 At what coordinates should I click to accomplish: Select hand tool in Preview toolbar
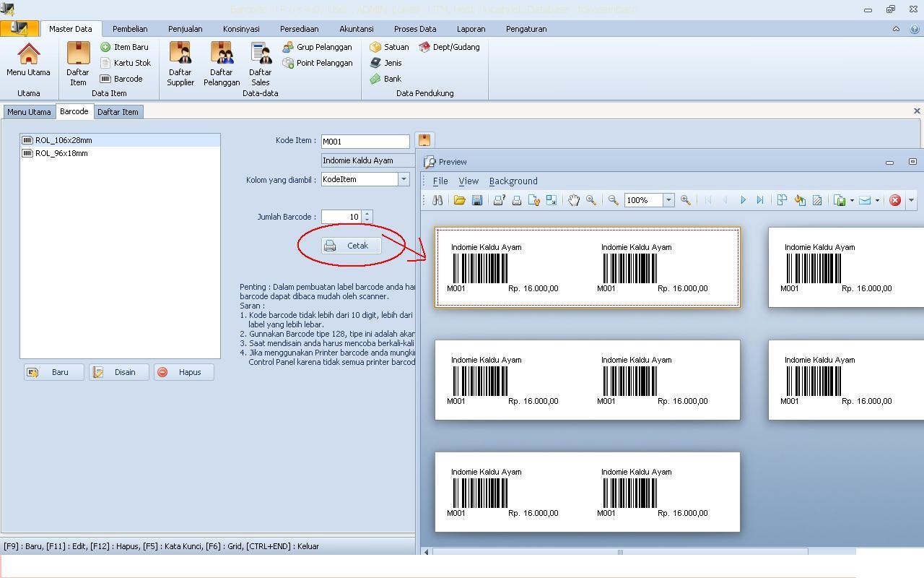(x=574, y=200)
